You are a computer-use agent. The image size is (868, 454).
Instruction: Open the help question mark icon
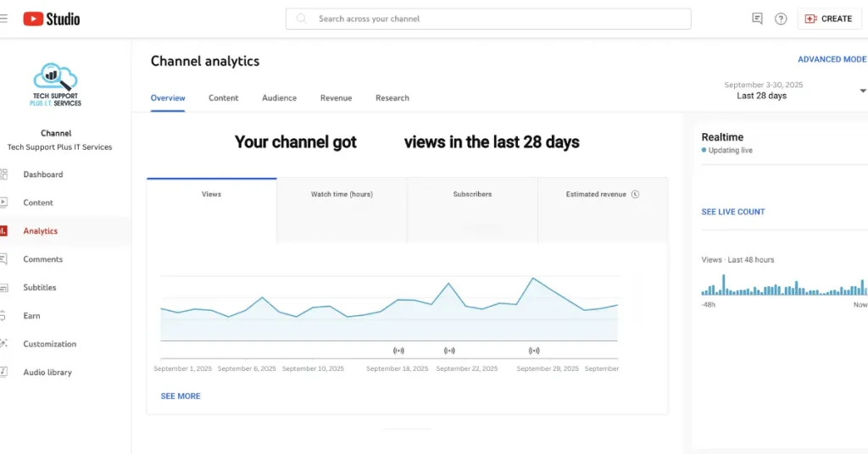pyautogui.click(x=781, y=19)
